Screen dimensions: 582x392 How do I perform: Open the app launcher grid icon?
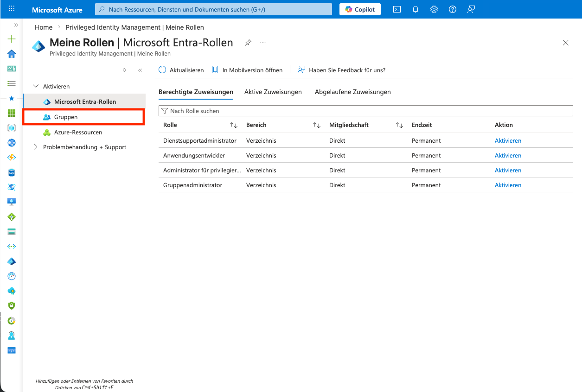pyautogui.click(x=12, y=9)
